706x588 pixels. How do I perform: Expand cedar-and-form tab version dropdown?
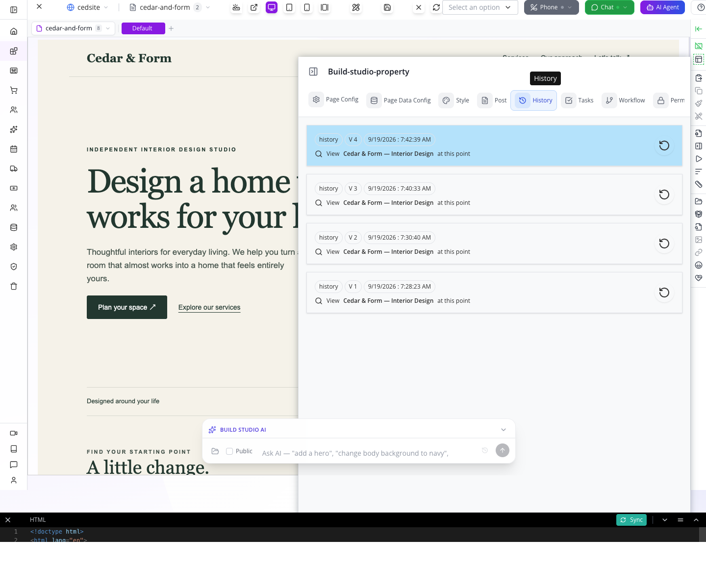coord(108,28)
